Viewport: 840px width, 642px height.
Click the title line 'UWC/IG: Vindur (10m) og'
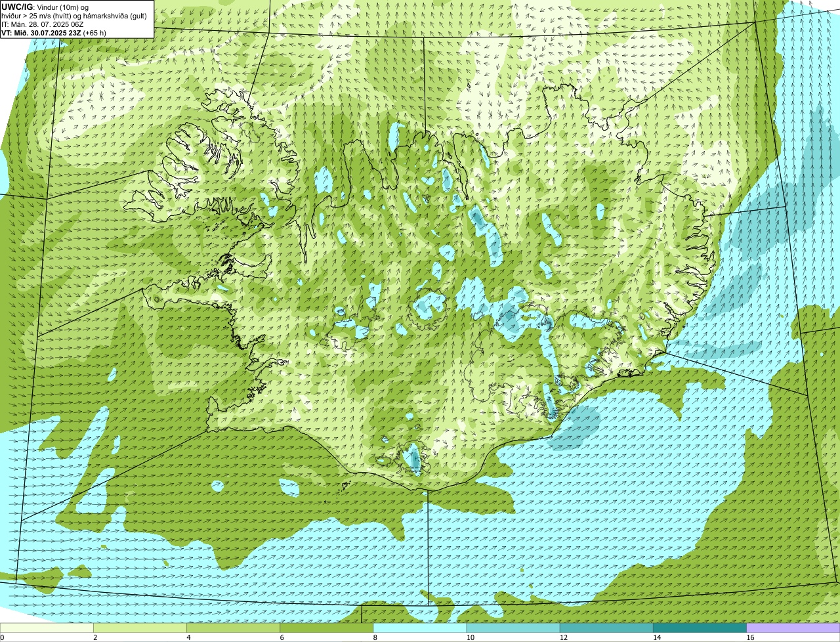[x=45, y=7]
